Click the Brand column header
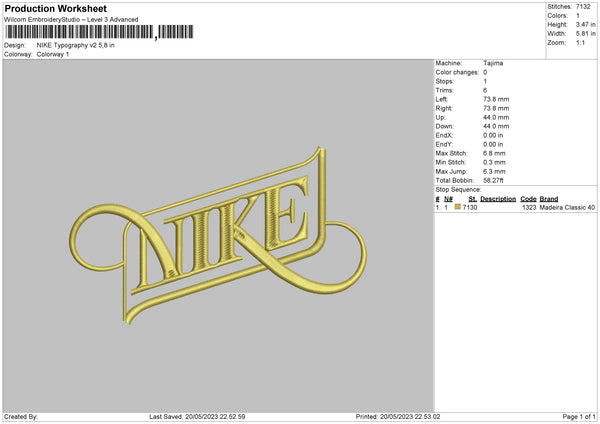Image resolution: width=600 pixels, height=424 pixels. (x=549, y=199)
